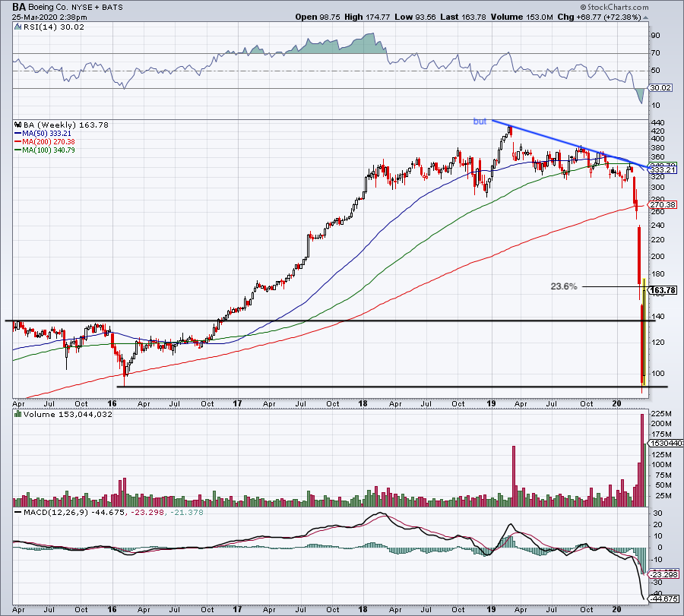Click the small triangle after the Chg value
This screenshot has width=684, height=616.
point(645,18)
